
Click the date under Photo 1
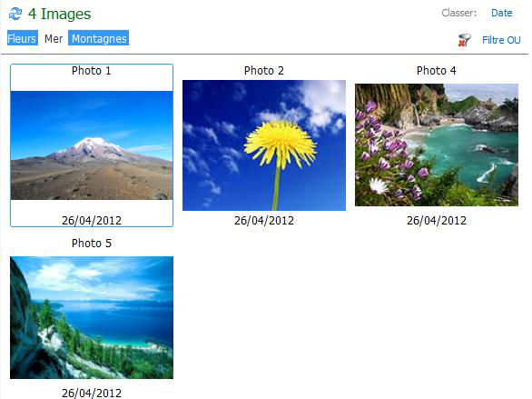(92, 220)
